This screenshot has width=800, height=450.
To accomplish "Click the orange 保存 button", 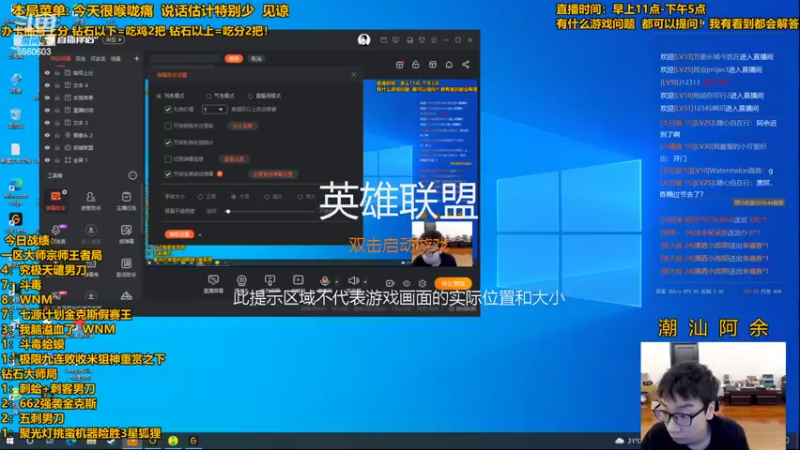I will [234, 59].
